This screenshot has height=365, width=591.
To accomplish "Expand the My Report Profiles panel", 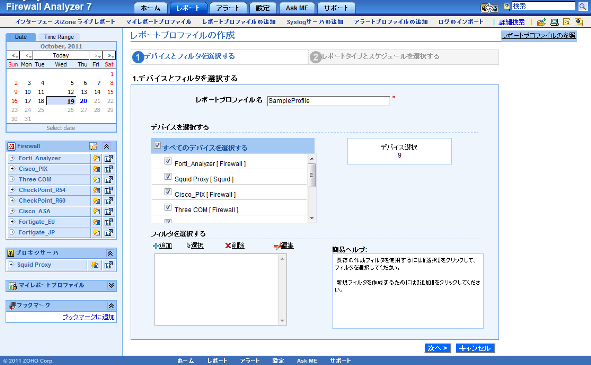I will tap(111, 285).
